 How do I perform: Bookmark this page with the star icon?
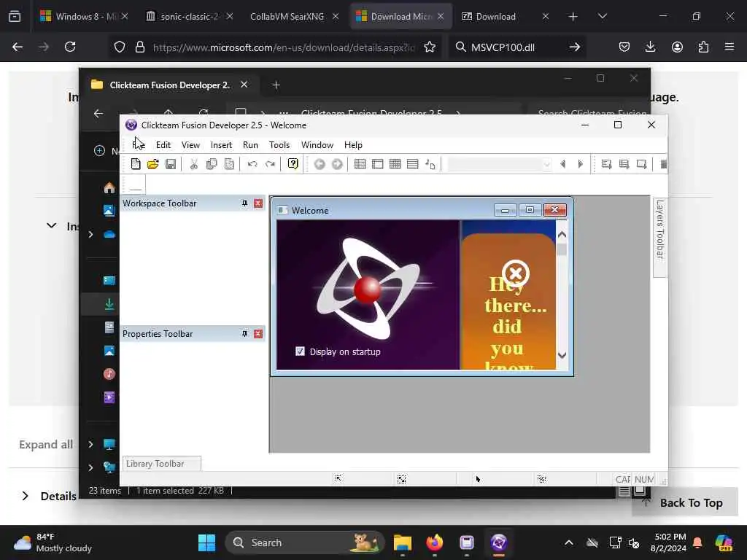tap(429, 47)
